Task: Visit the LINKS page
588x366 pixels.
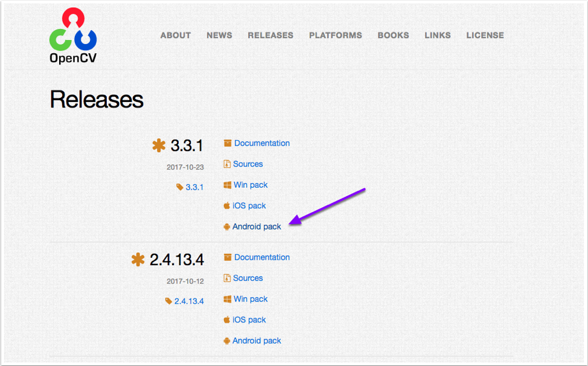Action: click(438, 35)
